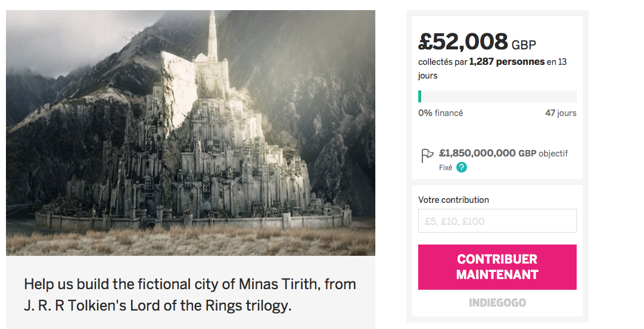Viewport: 644px width, 329px height.
Task: Open the Minas Tirith campaign image
Action: point(191,133)
